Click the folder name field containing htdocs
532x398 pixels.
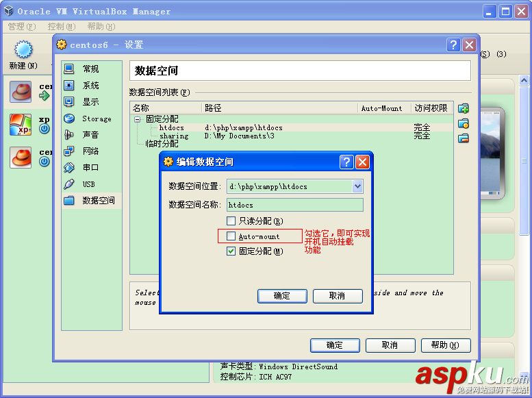(295, 205)
